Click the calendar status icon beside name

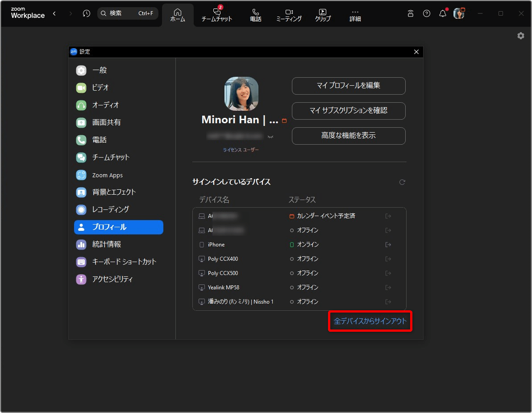[x=284, y=121]
